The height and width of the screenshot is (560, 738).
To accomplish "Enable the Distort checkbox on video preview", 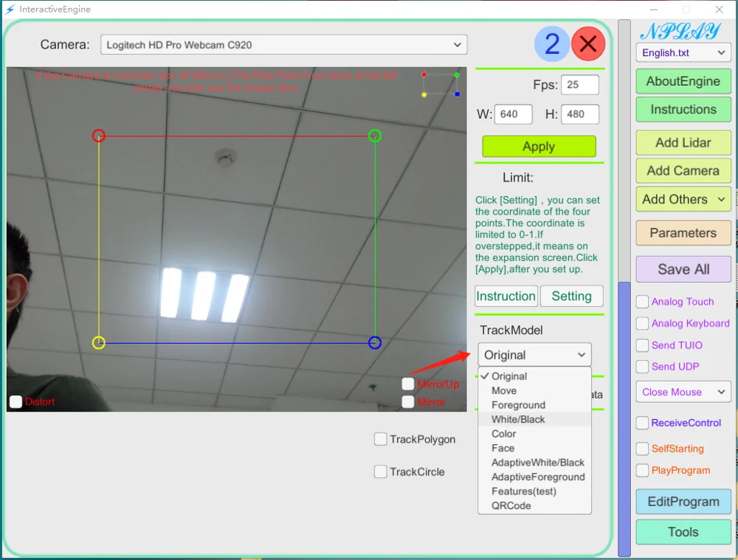I will (15, 401).
